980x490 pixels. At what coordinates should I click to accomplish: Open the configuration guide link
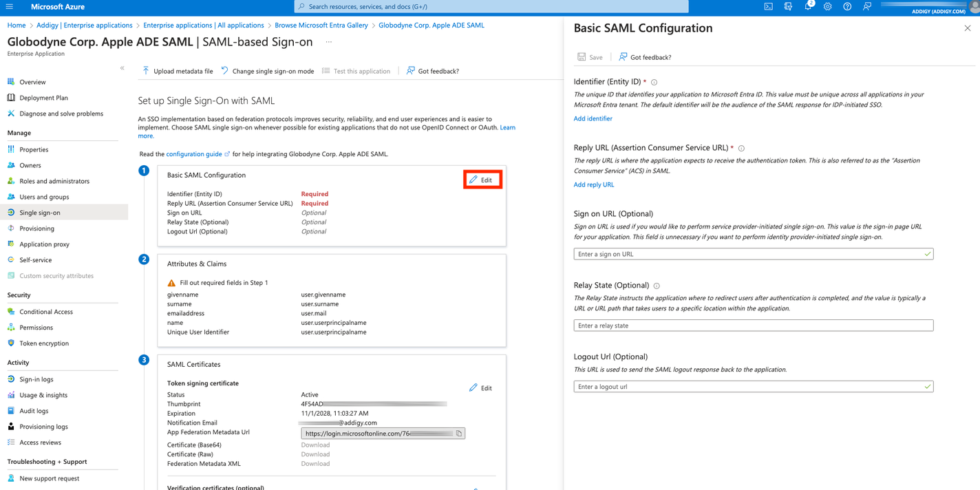(x=198, y=154)
